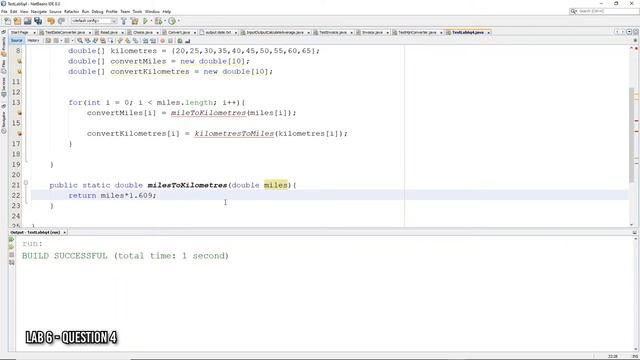Image resolution: width=640 pixels, height=360 pixels.
Task: Click the hint bulb icon on line 10
Action: (19, 71)
